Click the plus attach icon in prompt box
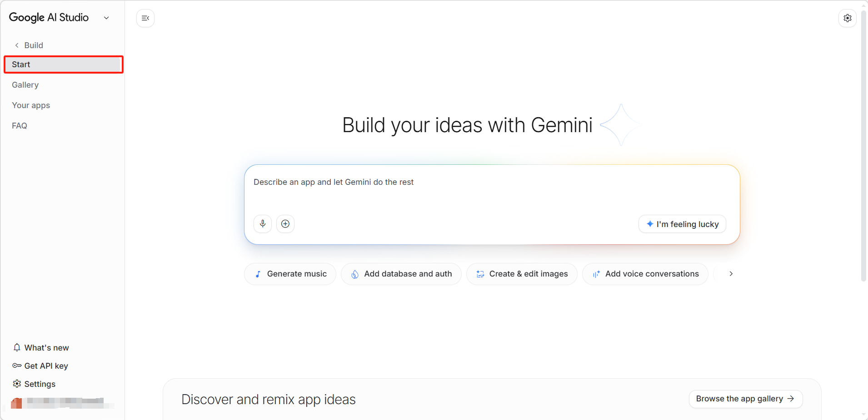868x420 pixels. point(285,224)
